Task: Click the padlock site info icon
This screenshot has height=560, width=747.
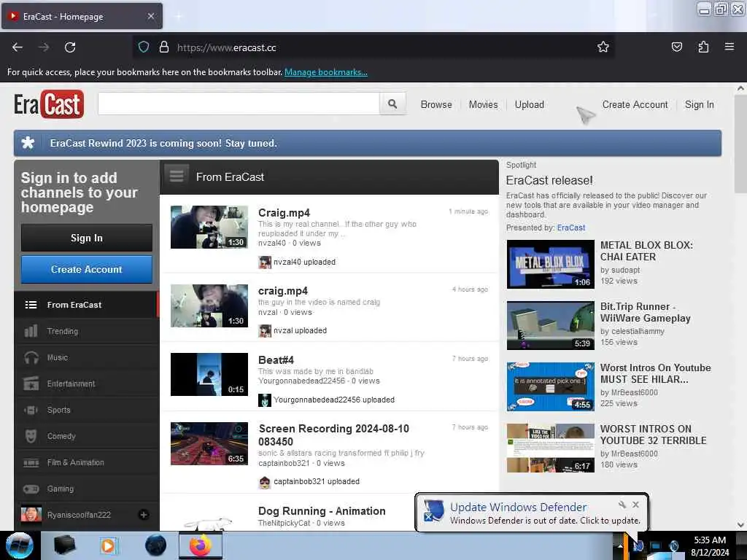Action: [x=164, y=47]
